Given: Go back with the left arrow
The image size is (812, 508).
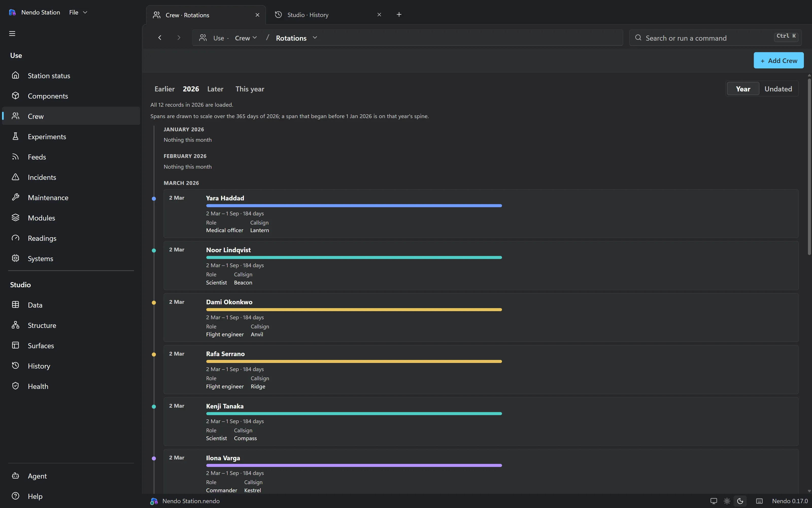Looking at the screenshot, I should point(160,38).
